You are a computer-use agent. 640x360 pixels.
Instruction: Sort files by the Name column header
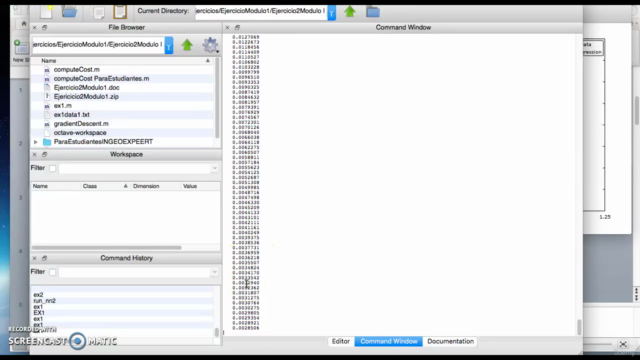(x=49, y=60)
